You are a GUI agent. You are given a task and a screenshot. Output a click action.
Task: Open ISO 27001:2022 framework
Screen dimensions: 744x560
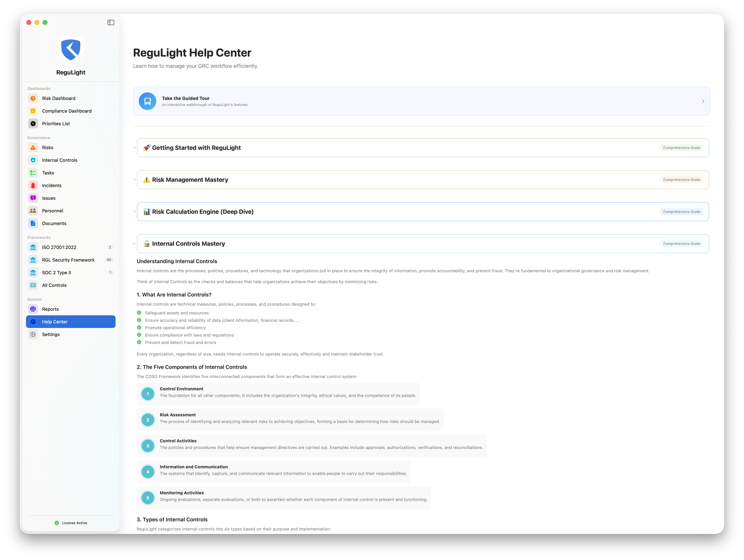pyautogui.click(x=59, y=247)
